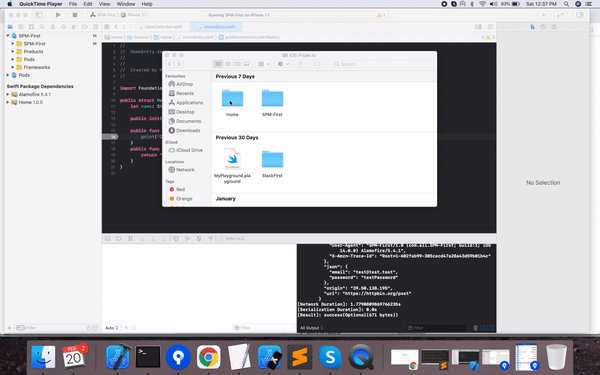Open the Report navigator icon

(x=95, y=27)
